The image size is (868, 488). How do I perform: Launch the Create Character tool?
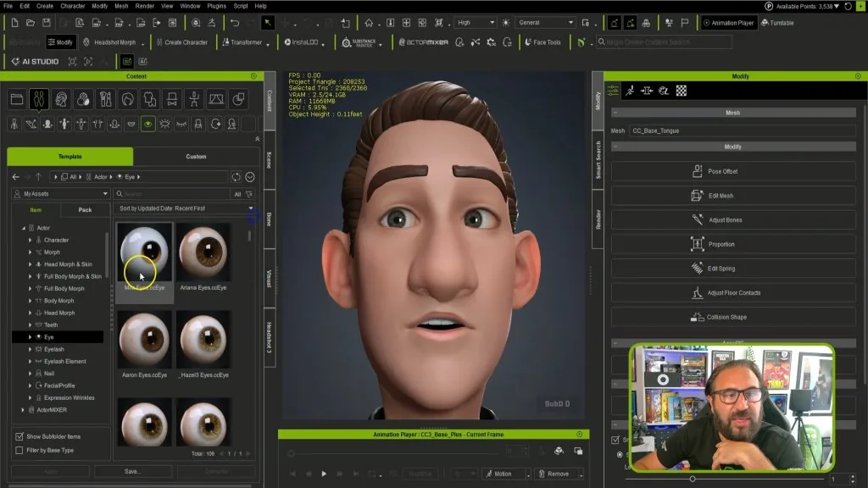click(x=181, y=42)
